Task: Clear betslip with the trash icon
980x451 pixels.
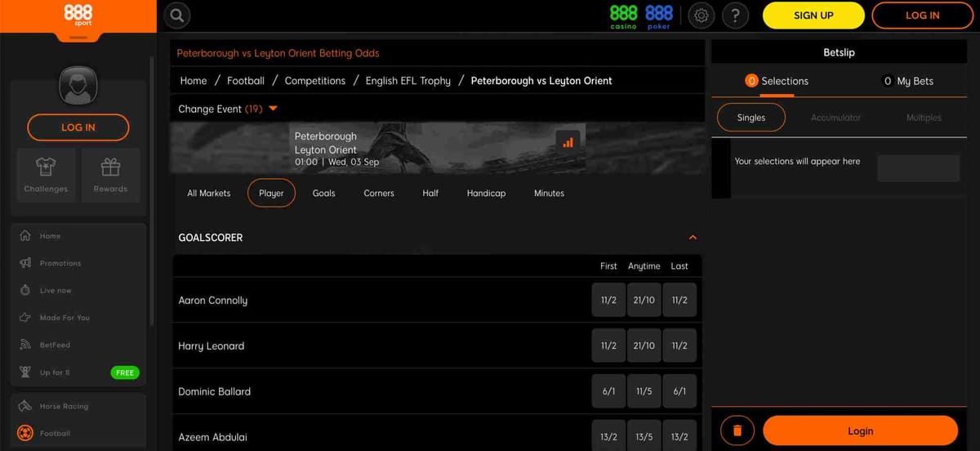Action: [737, 431]
